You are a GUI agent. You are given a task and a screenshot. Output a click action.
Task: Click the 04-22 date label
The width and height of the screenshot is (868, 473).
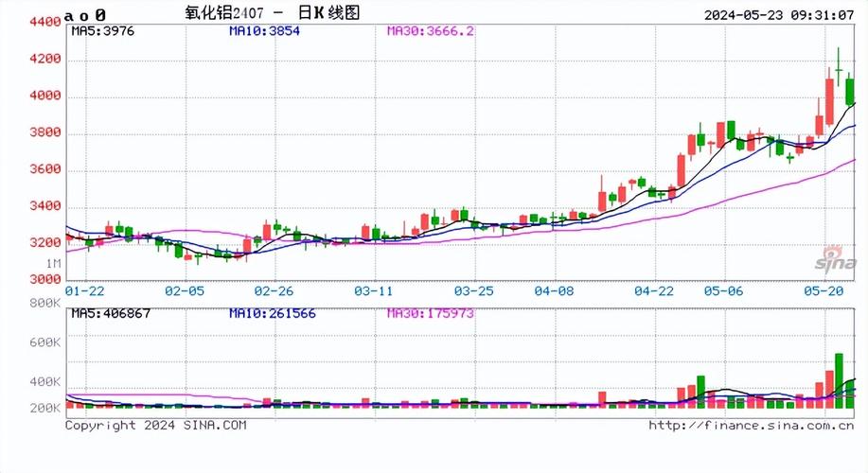point(654,291)
